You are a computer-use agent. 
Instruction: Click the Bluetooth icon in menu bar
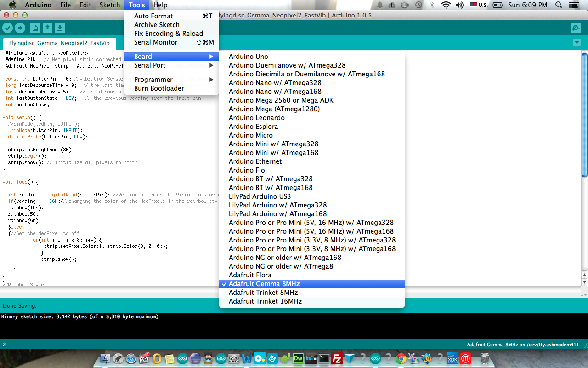432,5
